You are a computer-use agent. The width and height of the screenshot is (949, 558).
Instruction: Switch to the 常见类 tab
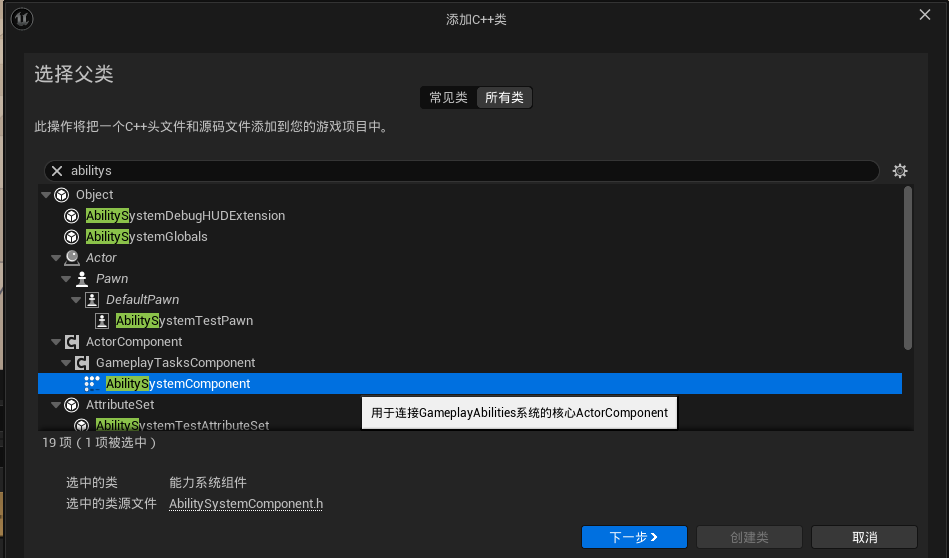448,97
